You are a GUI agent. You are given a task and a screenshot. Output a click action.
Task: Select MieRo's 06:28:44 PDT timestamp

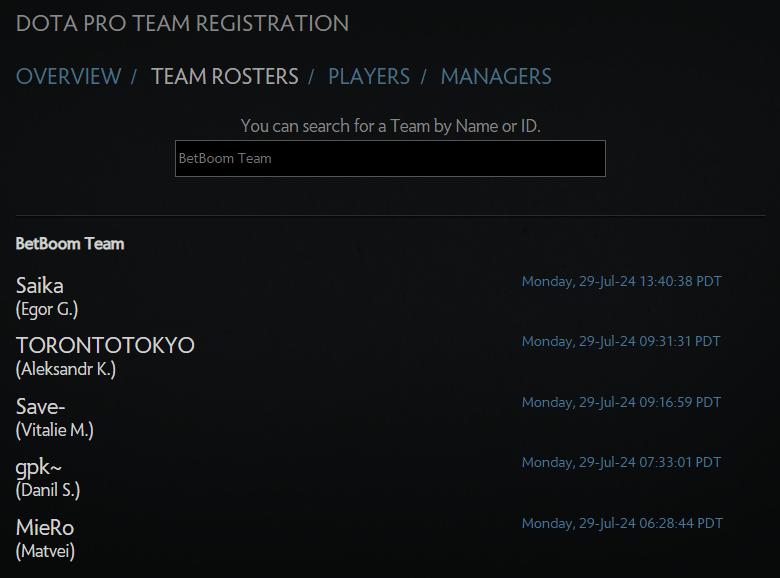tap(621, 524)
